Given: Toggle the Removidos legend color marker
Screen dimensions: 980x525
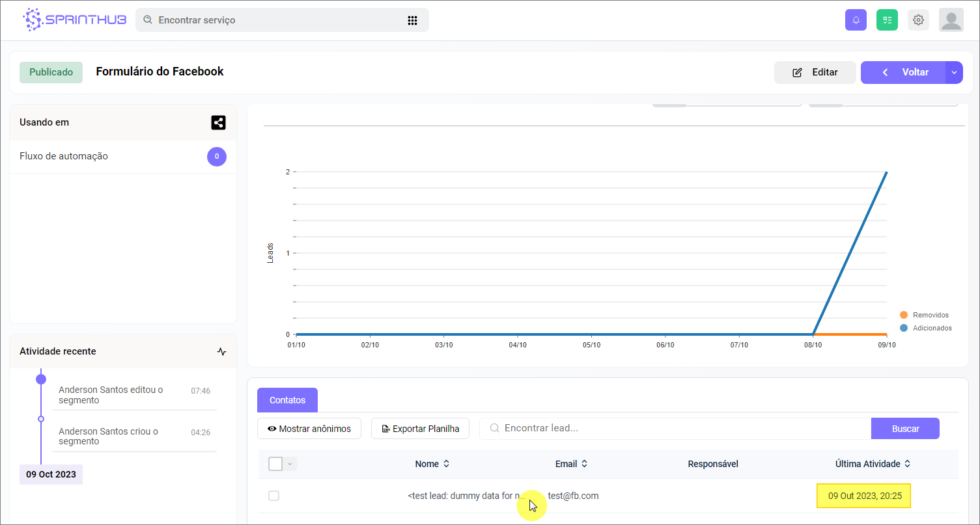Looking at the screenshot, I should click(904, 315).
